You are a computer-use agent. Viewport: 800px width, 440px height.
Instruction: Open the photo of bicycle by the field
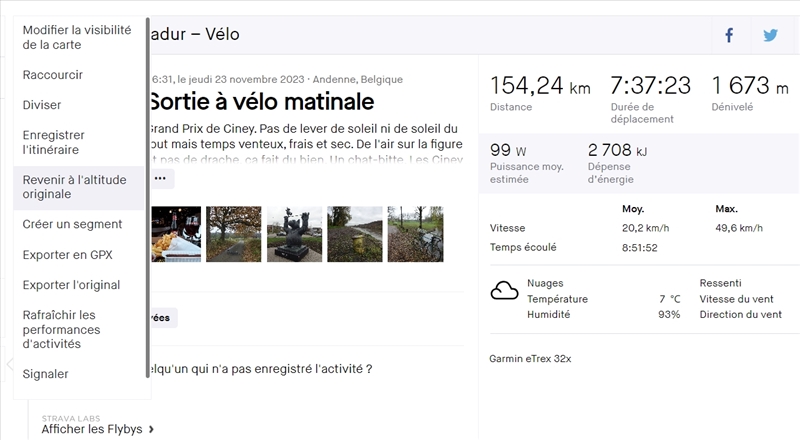coord(415,234)
